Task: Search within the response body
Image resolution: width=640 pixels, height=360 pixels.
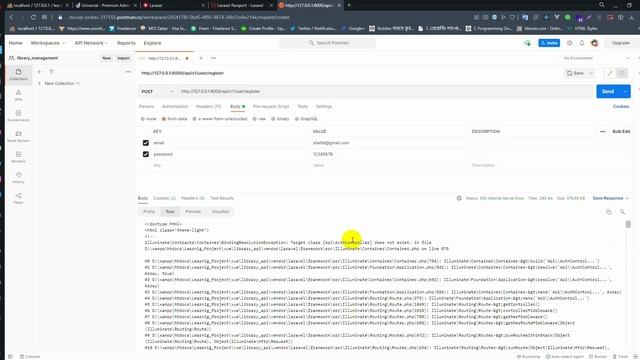Action: click(622, 212)
